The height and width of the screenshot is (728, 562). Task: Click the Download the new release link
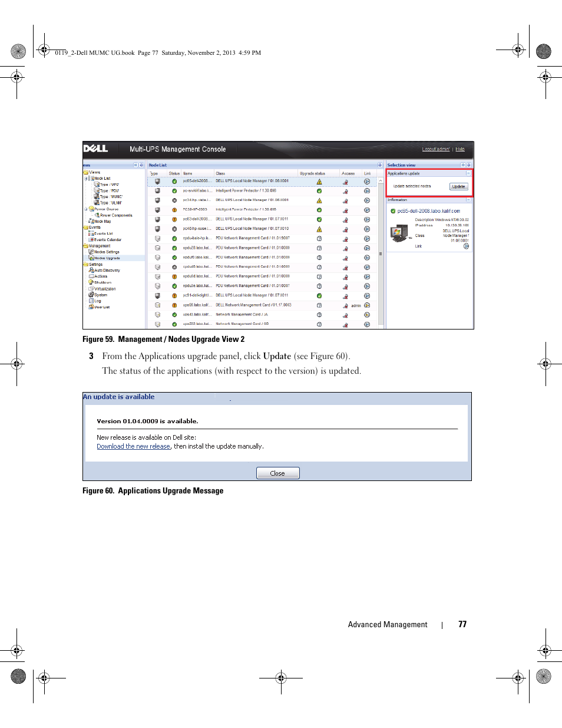pyautogui.click(x=134, y=447)
